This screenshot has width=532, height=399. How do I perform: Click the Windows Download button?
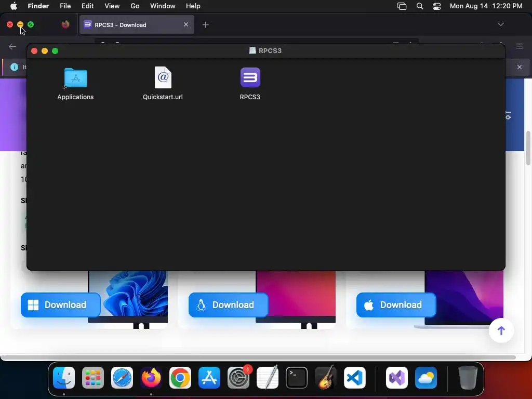(61, 304)
